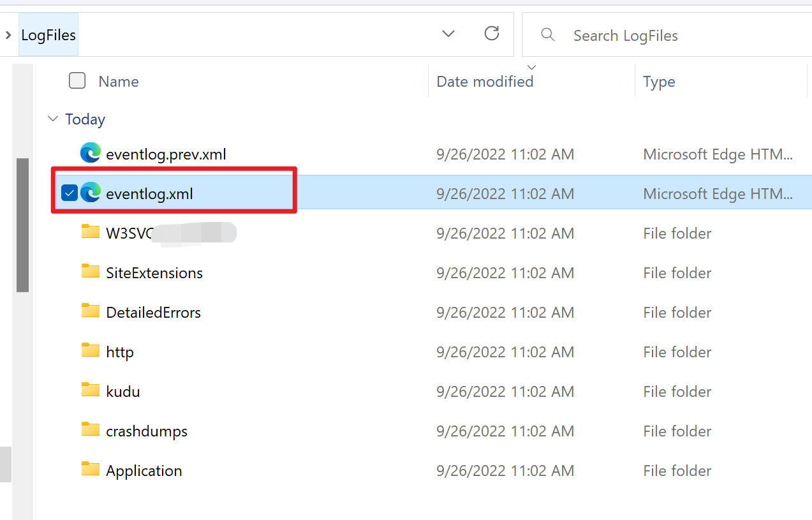
Task: Collapse the Today group
Action: point(52,119)
